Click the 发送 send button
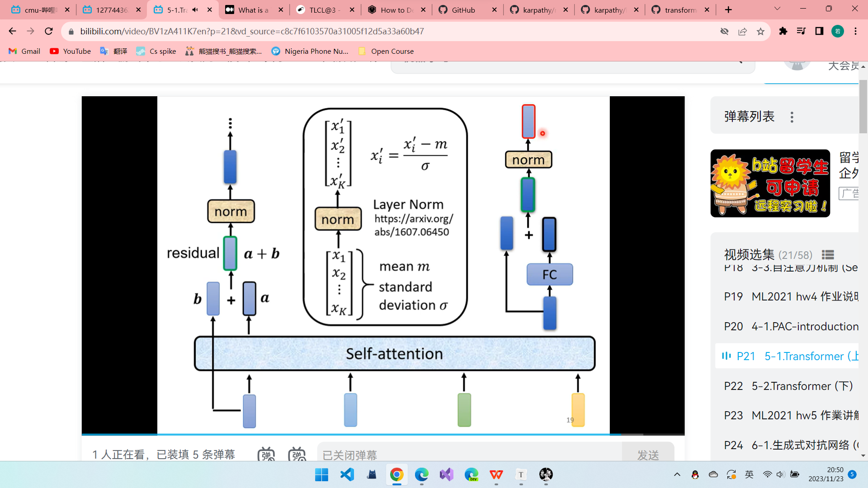 coord(648,455)
